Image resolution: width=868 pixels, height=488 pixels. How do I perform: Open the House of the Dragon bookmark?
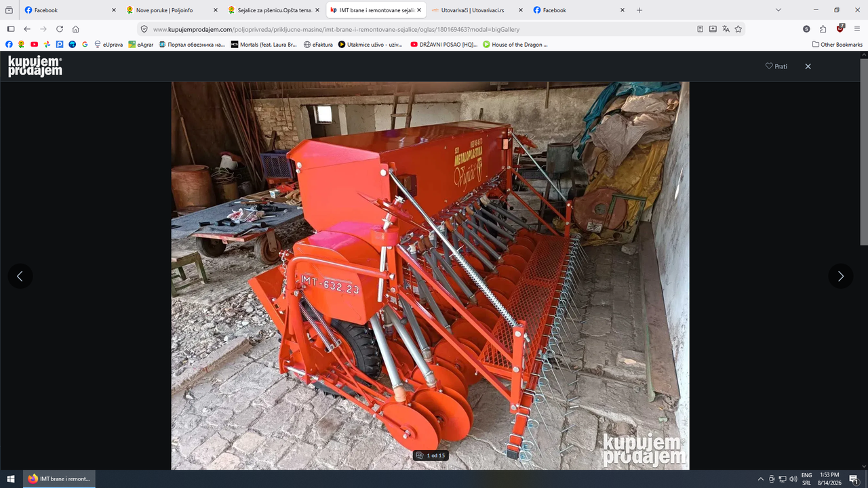click(x=515, y=44)
